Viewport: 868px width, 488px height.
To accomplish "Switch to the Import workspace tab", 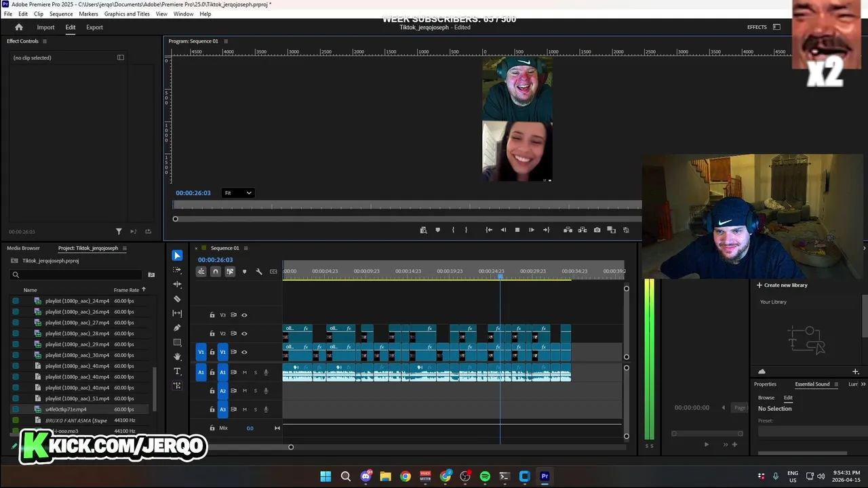I will tap(45, 27).
